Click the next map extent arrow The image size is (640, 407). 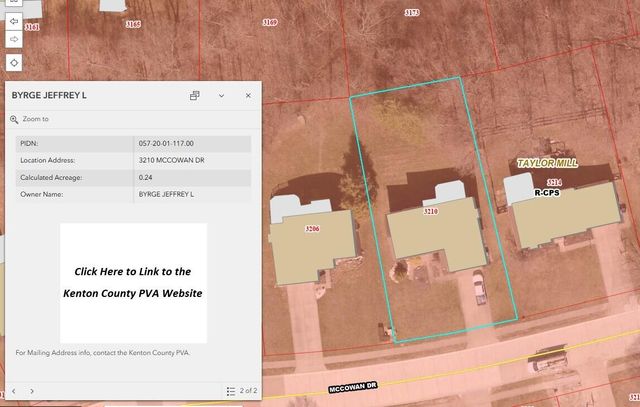point(15,39)
